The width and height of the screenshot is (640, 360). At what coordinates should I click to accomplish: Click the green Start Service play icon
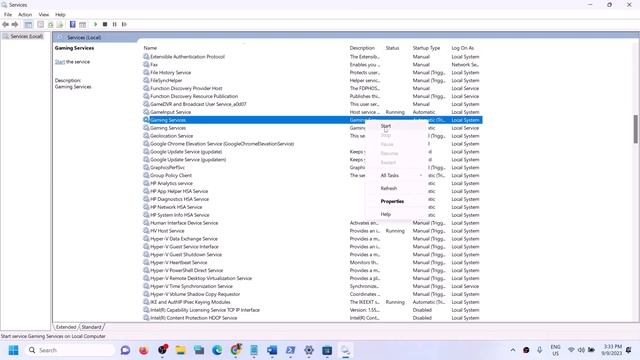(x=96, y=24)
